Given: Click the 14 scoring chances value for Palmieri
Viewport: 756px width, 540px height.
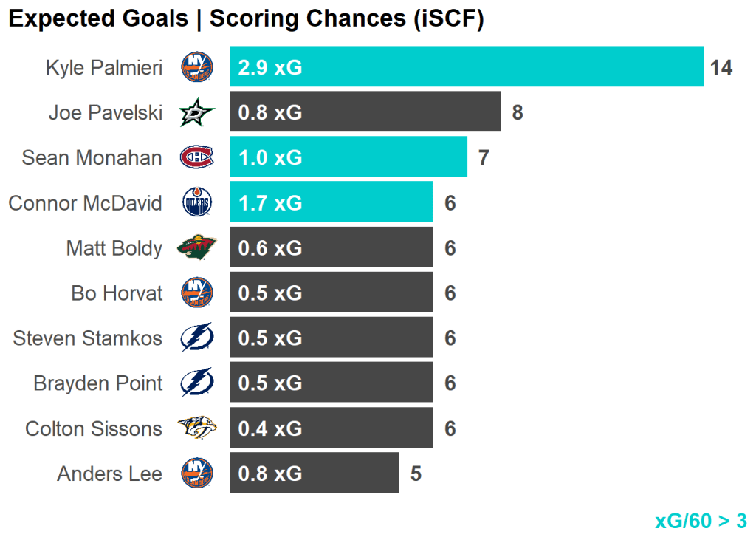Looking at the screenshot, I should (721, 68).
